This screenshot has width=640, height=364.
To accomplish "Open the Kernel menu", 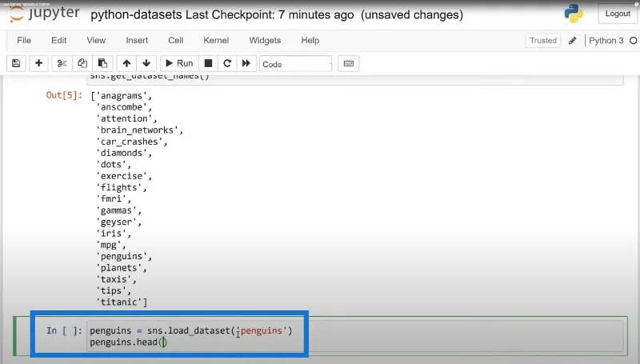I will (x=216, y=40).
